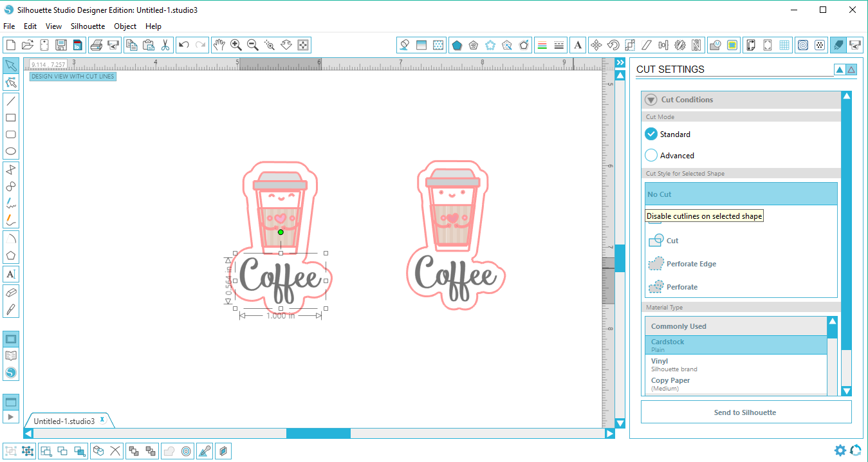The height and width of the screenshot is (462, 868).
Task: Open the View menu
Action: (54, 26)
